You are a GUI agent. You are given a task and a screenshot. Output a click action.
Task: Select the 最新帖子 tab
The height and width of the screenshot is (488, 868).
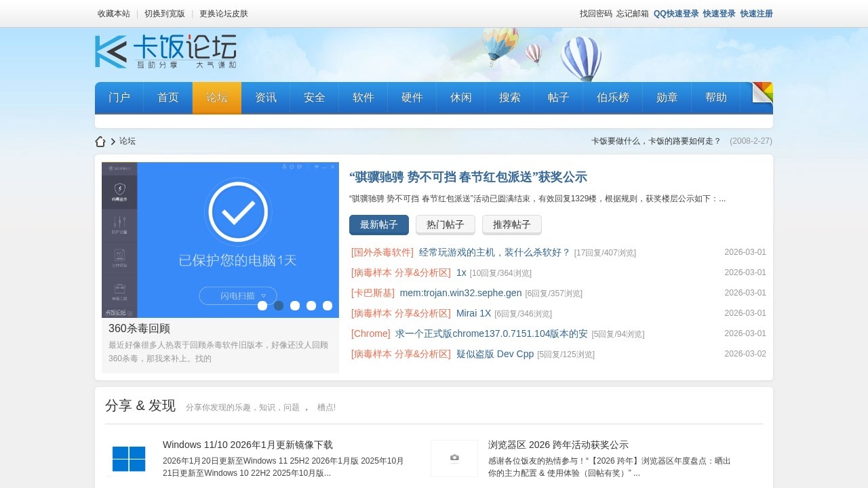(x=379, y=225)
